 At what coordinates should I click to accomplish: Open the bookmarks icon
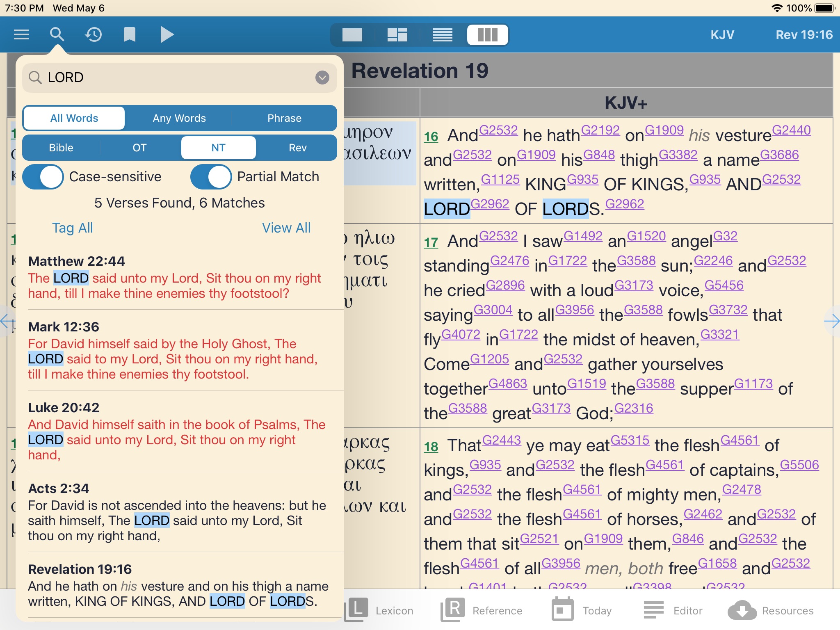pyautogui.click(x=130, y=34)
